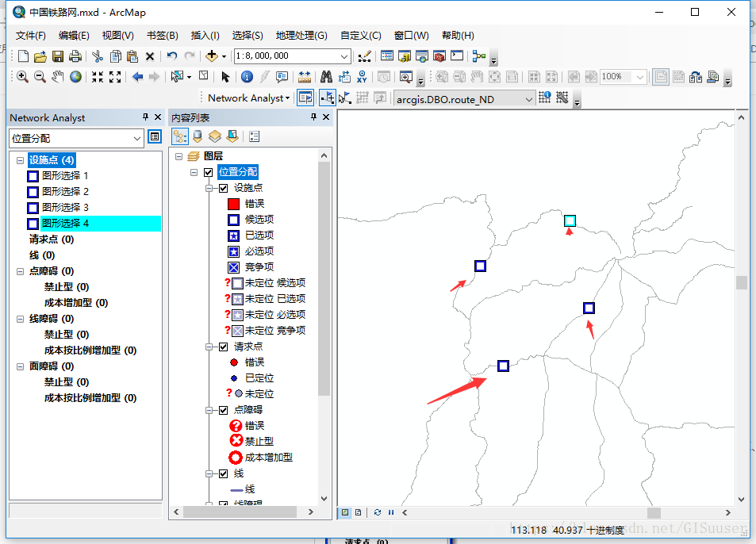756x544 pixels.
Task: Collapse the 点障碍 (0) tree node
Action: point(21,271)
